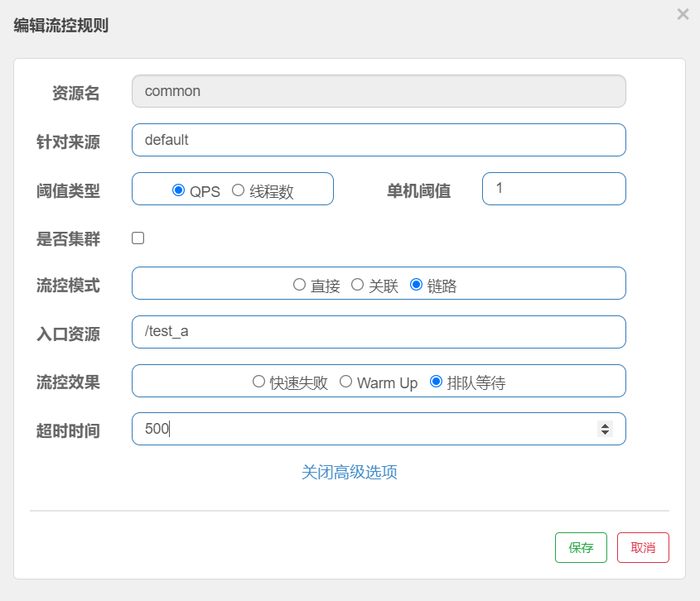The height and width of the screenshot is (601, 700).
Task: Click the green 保存 button
Action: click(x=581, y=547)
